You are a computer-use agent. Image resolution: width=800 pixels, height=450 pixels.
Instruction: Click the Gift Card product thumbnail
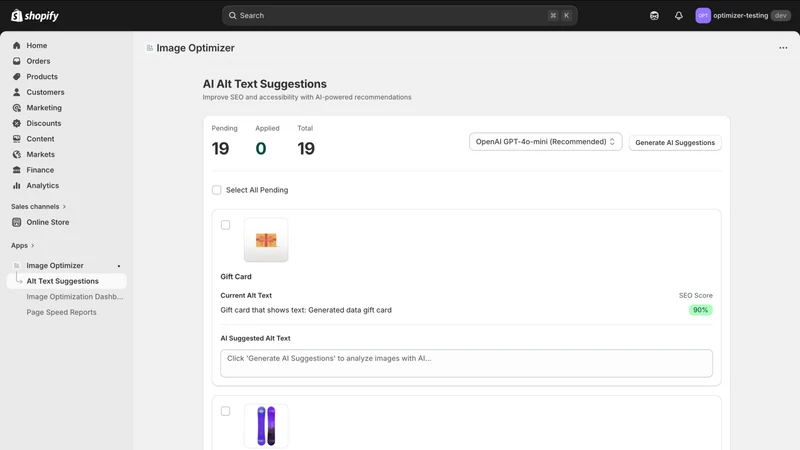(266, 240)
